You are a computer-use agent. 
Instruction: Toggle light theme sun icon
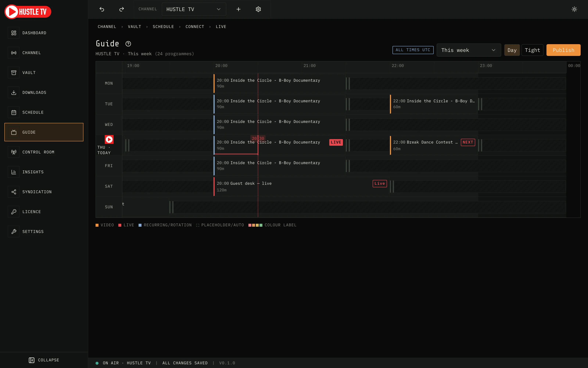click(574, 9)
